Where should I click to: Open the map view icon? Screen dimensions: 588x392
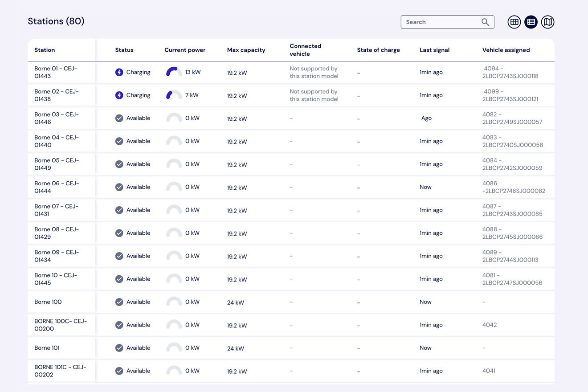click(547, 22)
